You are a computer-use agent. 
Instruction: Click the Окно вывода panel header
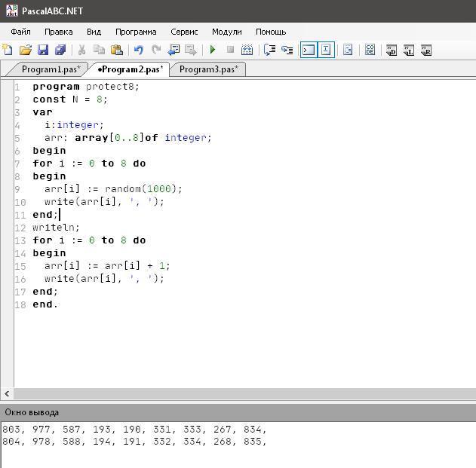coord(32,413)
